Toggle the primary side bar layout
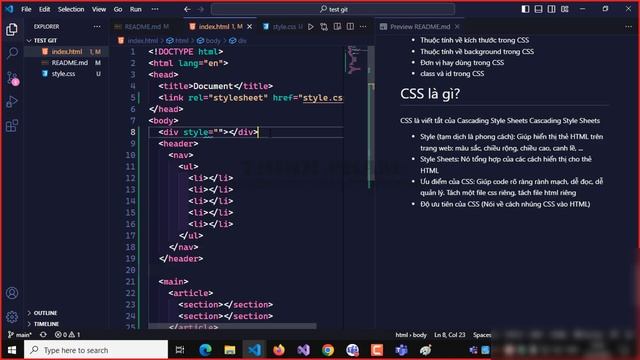This screenshot has height=360, width=640. pos(525,9)
